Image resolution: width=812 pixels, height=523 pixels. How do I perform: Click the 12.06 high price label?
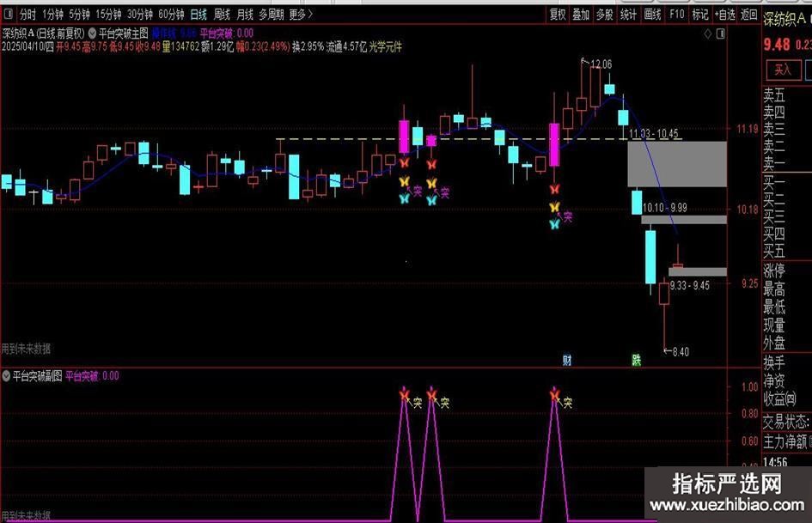pyautogui.click(x=601, y=64)
